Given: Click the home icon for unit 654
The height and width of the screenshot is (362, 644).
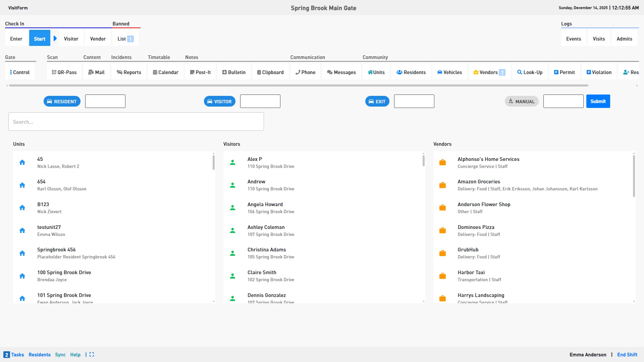Looking at the screenshot, I should click(x=22, y=185).
